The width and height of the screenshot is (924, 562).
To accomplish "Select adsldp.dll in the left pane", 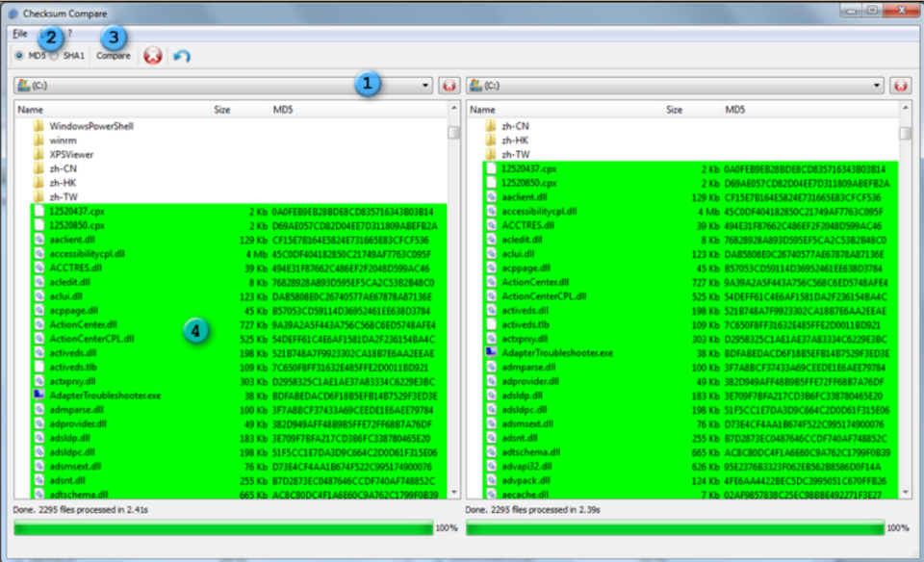I will 69,438.
